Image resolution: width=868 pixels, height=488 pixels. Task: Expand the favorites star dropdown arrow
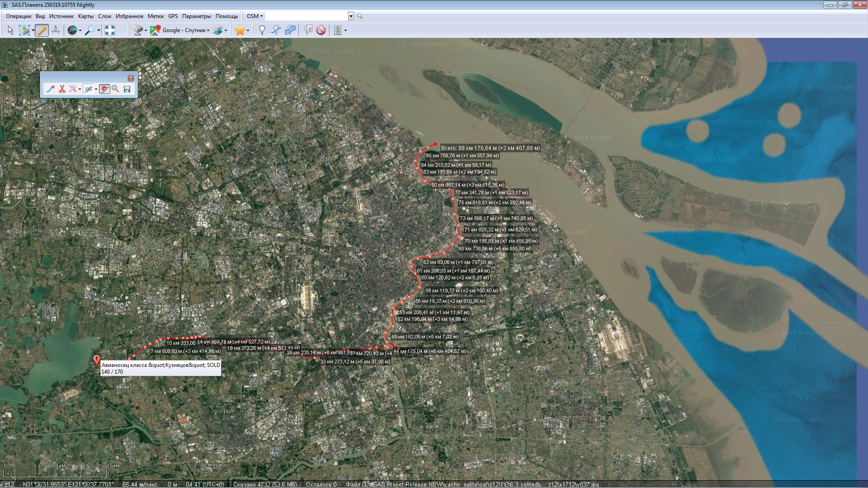(x=248, y=31)
